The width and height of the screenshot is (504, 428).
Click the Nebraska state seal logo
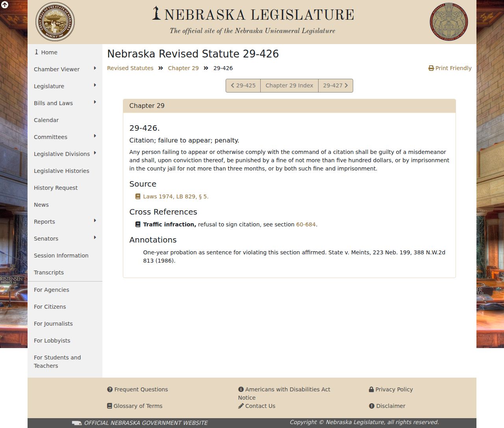[55, 22]
